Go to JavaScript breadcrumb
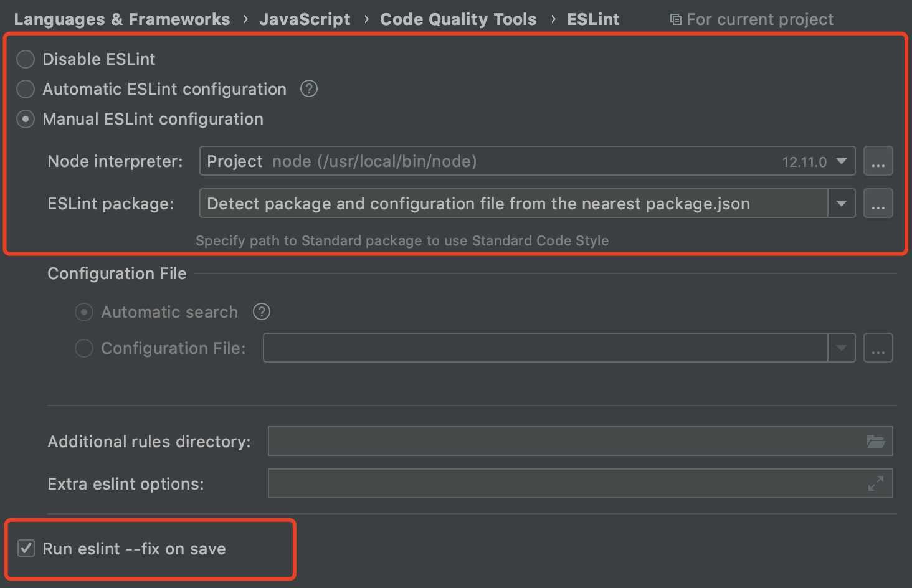The image size is (912, 588). coord(305,19)
